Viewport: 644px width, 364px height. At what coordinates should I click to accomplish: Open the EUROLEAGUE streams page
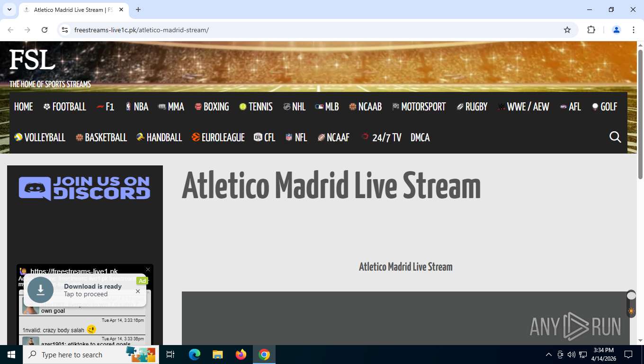[x=218, y=137]
